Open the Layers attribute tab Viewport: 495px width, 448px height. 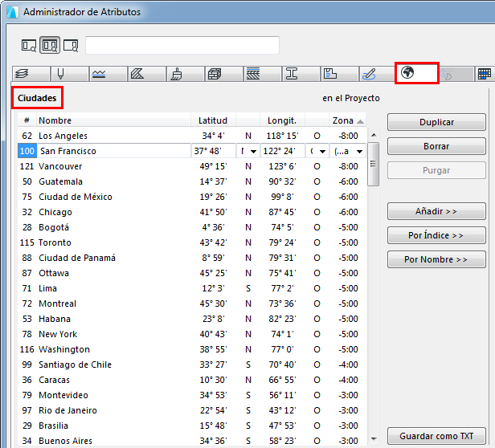pos(31,74)
